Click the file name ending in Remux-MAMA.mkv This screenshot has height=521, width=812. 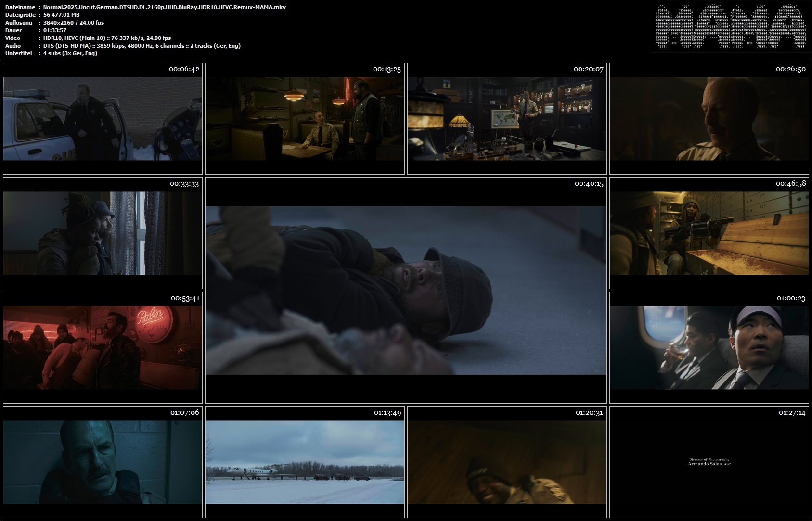tap(165, 7)
